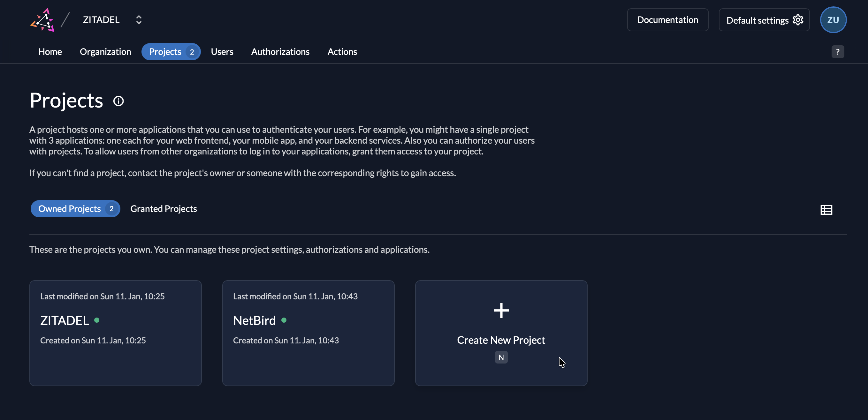Navigate to the Actions tab
Image resolution: width=868 pixels, height=420 pixels.
coord(342,51)
